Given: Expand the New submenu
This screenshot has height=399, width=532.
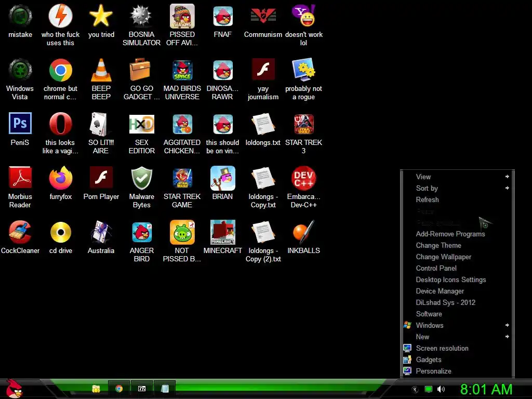Looking at the screenshot, I should (457, 337).
